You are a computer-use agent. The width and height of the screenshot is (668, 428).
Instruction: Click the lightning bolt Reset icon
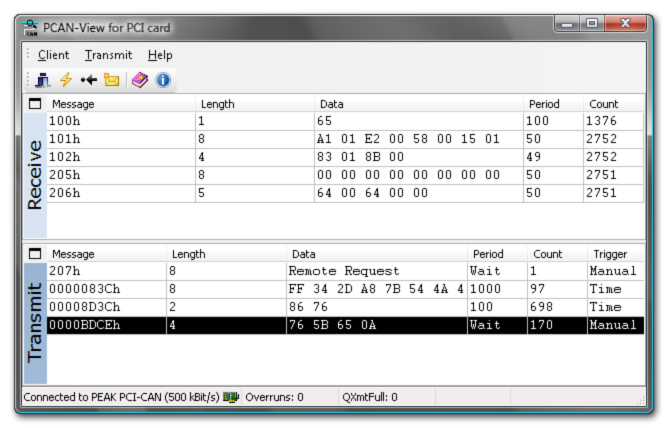point(66,80)
